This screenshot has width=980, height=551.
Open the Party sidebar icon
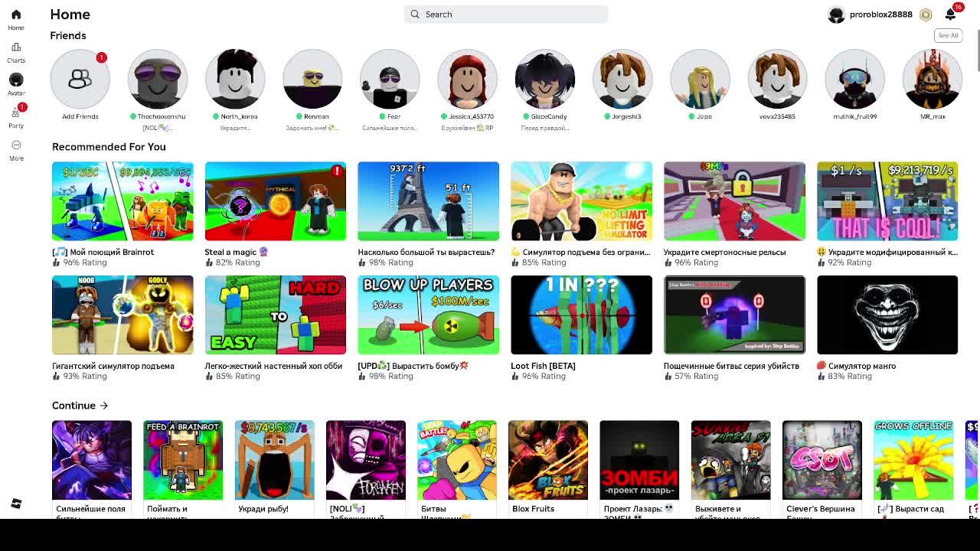point(16,113)
